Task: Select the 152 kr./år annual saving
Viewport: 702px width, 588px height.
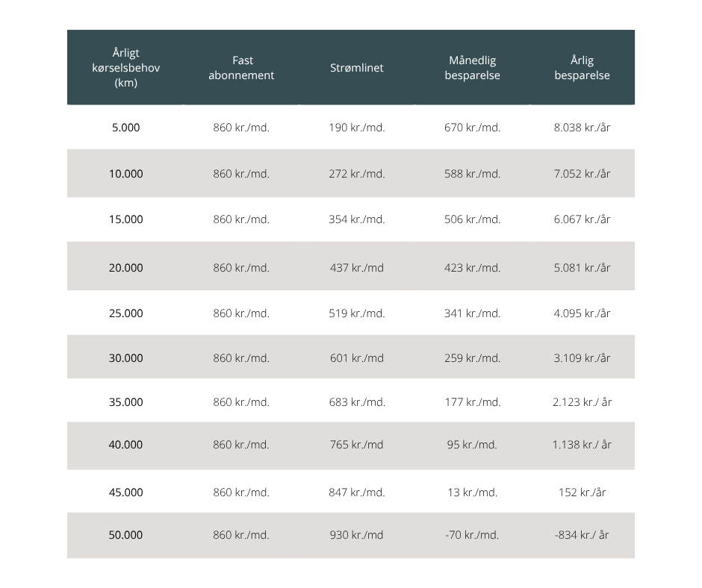Action: [x=582, y=492]
